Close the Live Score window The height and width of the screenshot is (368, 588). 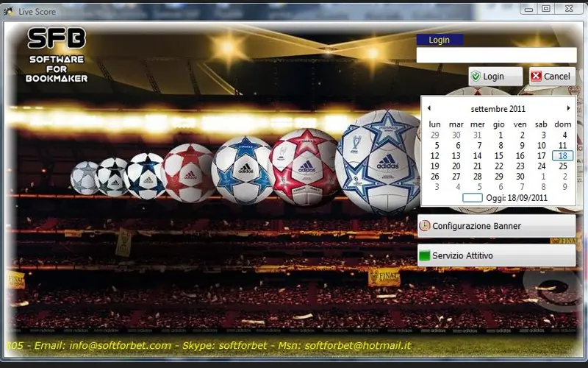pos(569,9)
